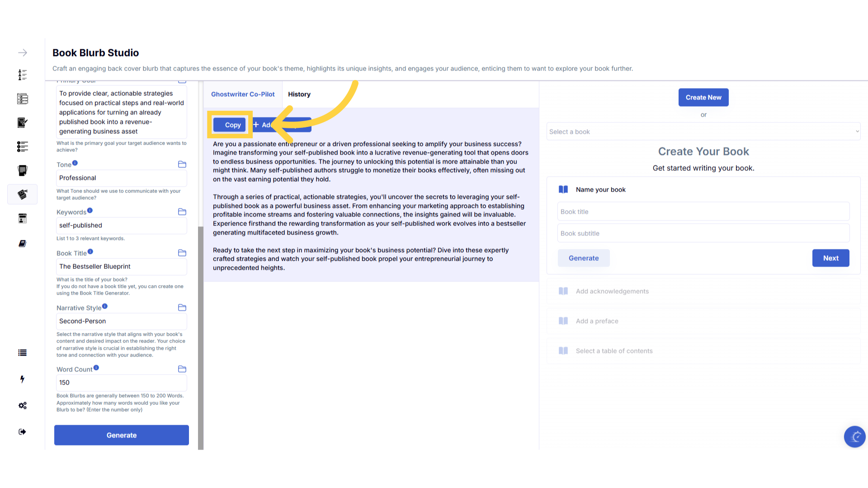Viewport: 868px width, 488px height.
Task: Click the logout icon in sidebar
Action: [23, 432]
